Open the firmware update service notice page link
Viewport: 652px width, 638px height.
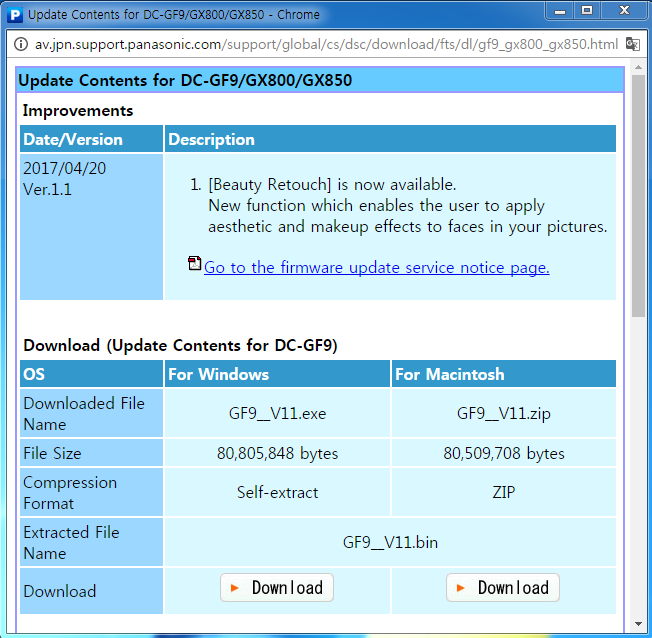tap(376, 267)
